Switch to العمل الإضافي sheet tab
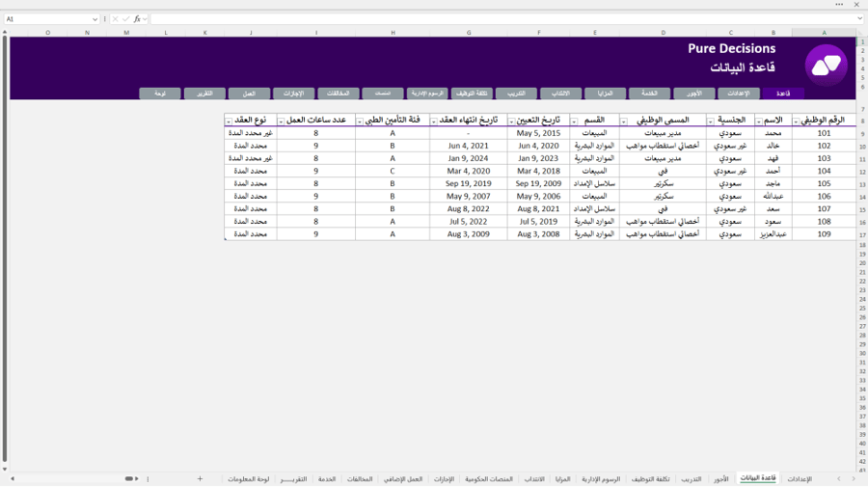The image size is (868, 487). pos(403,479)
